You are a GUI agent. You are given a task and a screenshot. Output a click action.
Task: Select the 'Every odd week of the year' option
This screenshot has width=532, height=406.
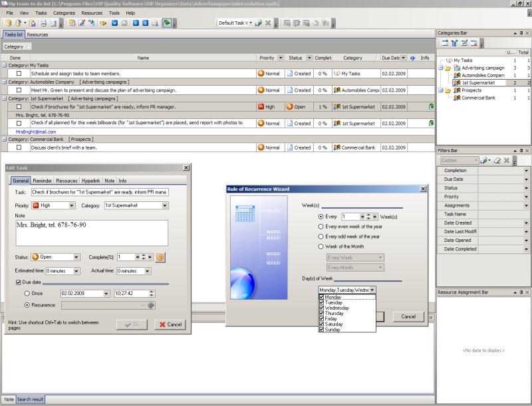coord(321,236)
